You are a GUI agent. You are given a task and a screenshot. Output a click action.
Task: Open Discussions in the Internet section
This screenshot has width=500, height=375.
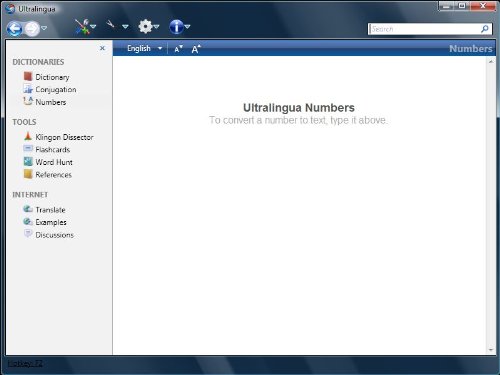coord(55,235)
